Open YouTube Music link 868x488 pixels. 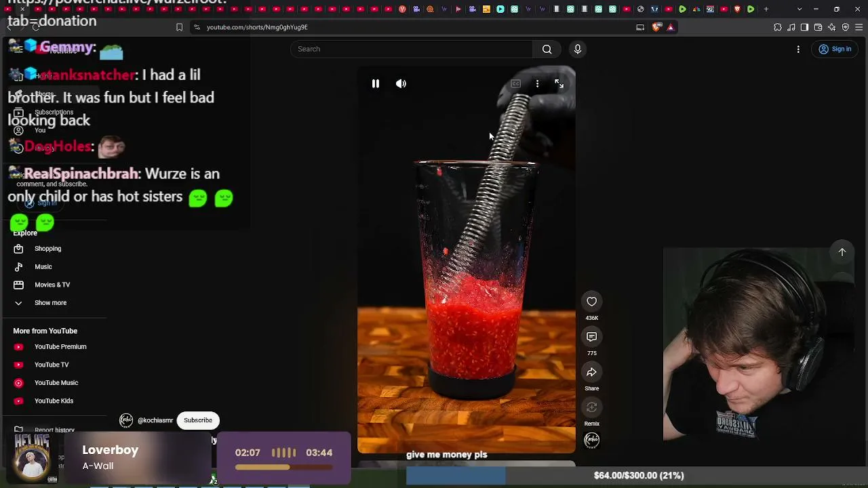(56, 383)
